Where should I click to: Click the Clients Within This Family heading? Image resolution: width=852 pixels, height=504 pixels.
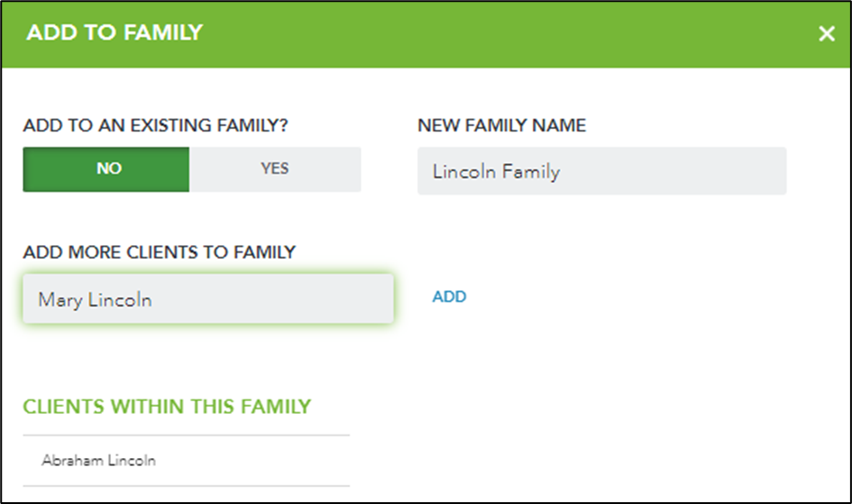point(167,407)
